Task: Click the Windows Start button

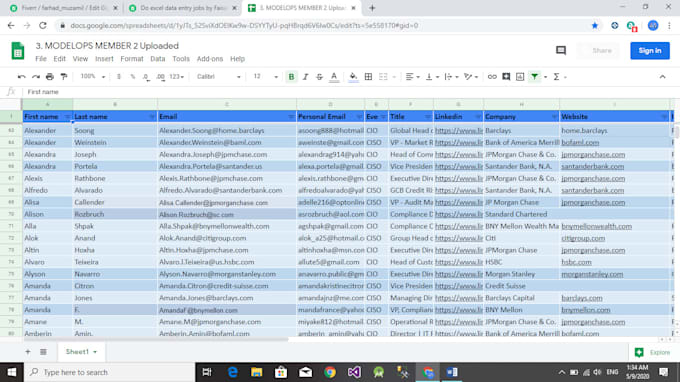Action: pyautogui.click(x=12, y=372)
